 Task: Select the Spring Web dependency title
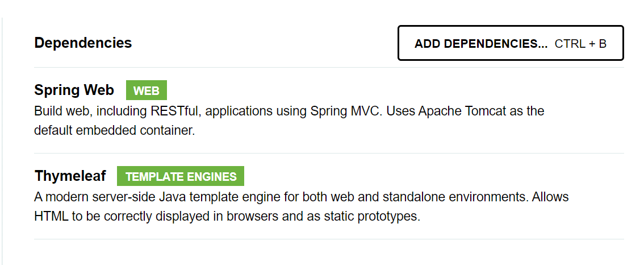coord(74,90)
